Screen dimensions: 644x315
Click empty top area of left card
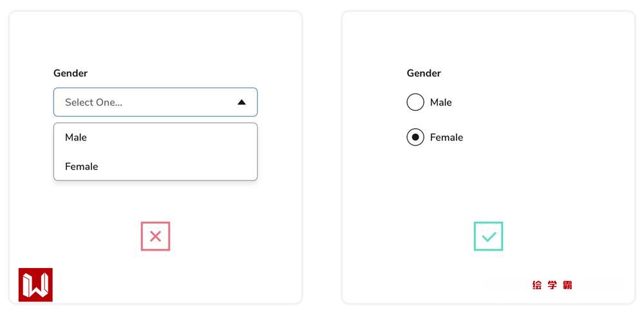(x=155, y=39)
